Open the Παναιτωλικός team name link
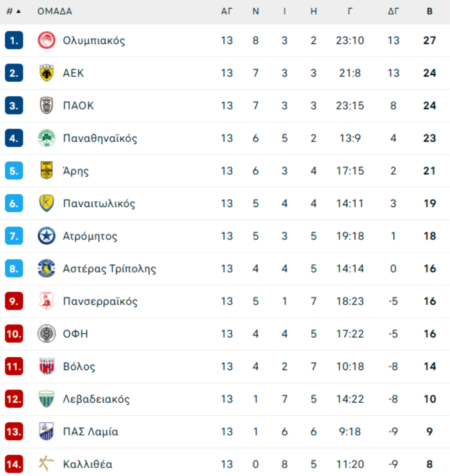 99,203
